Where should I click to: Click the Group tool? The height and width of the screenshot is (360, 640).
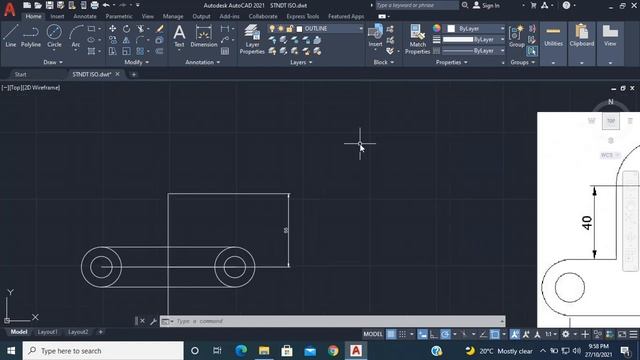[516, 36]
